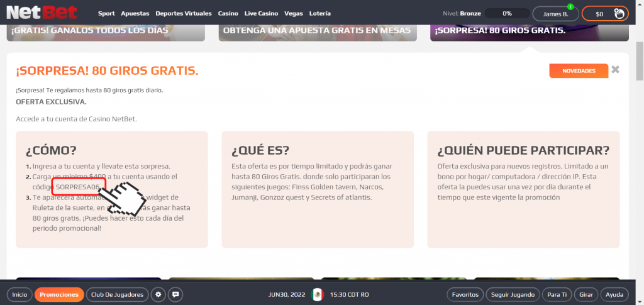Open the Casino section
This screenshot has height=305, width=644.
point(228,14)
